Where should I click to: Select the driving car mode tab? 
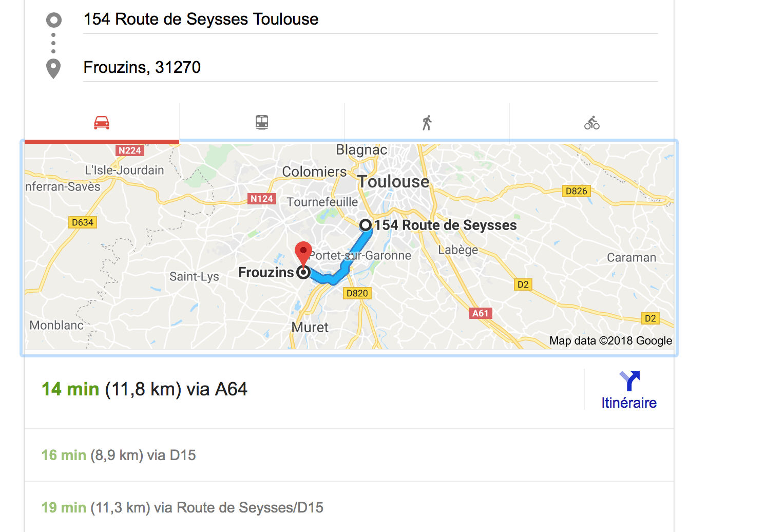pyautogui.click(x=102, y=123)
